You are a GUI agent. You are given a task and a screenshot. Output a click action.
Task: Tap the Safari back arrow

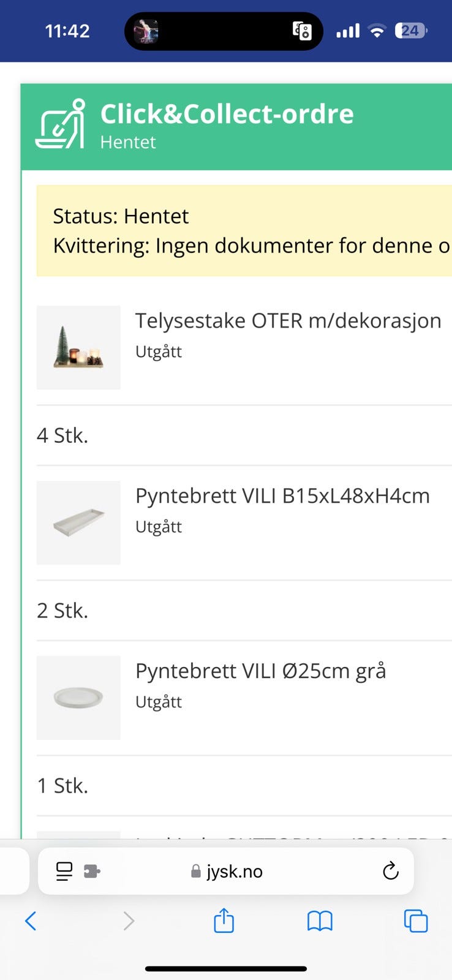pos(31,921)
